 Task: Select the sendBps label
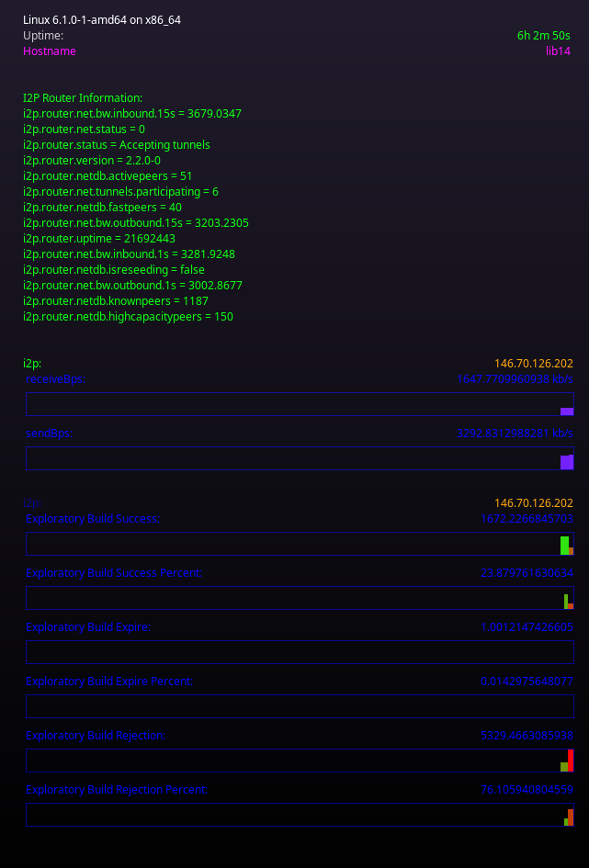[x=50, y=434]
